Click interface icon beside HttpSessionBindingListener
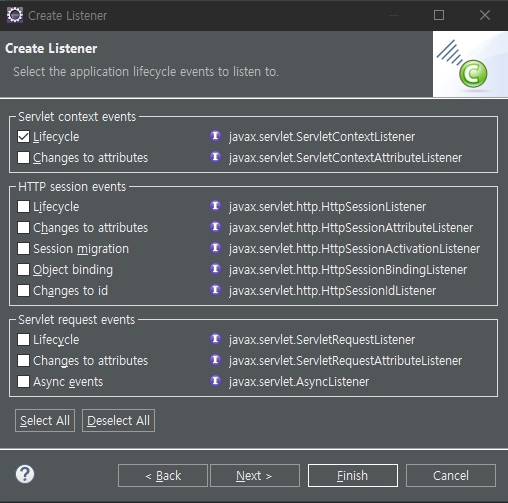The image size is (508, 503). 215,269
